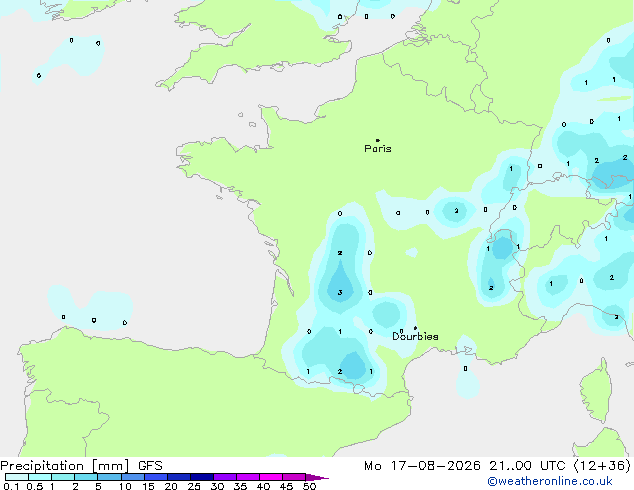The width and height of the screenshot is (634, 490).
Task: Pick the legend swatch between 5 and 10
Action: click(109, 477)
